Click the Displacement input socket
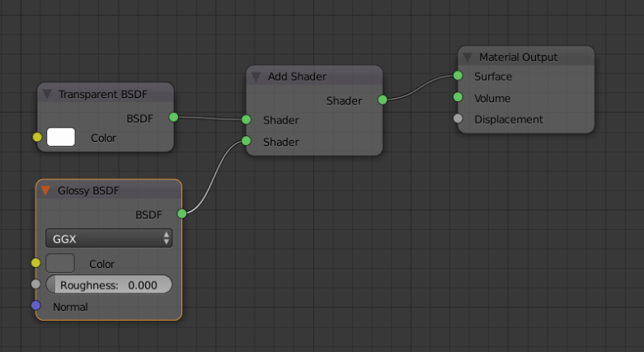This screenshot has height=352, width=644. pyautogui.click(x=458, y=119)
